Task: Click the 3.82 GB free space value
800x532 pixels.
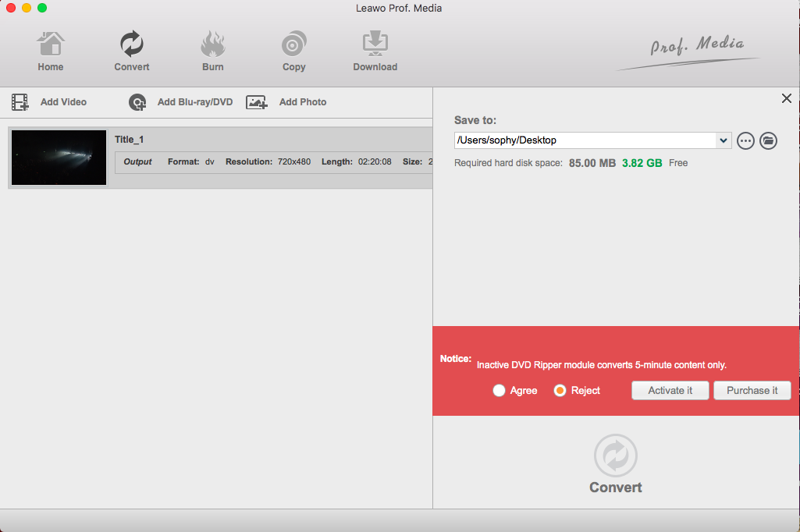Action: tap(642, 163)
